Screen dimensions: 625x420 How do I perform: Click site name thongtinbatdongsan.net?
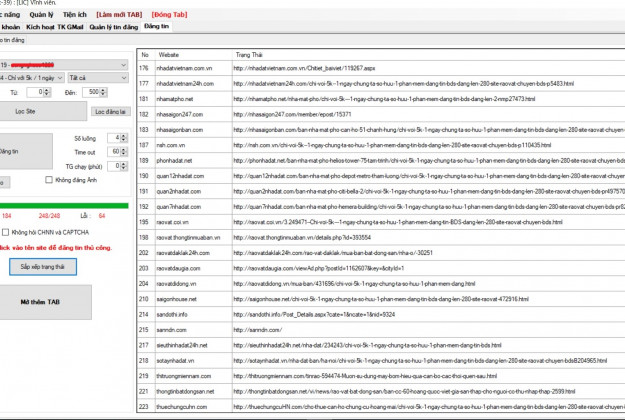(185, 391)
